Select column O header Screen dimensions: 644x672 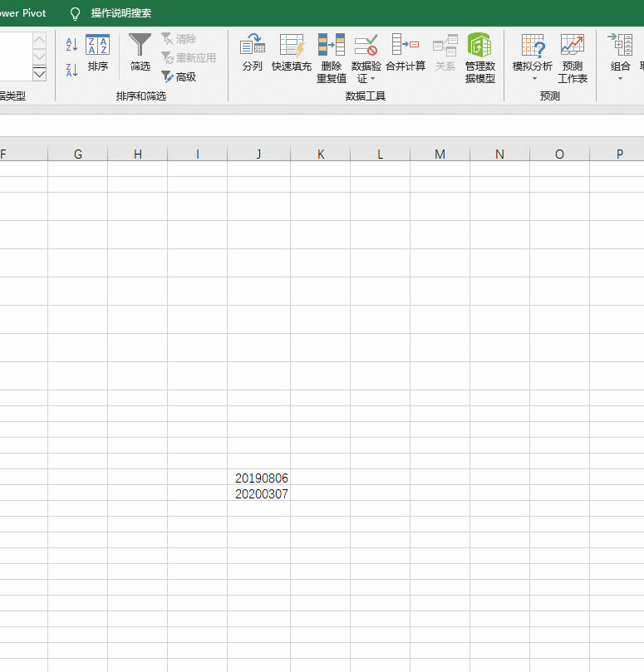[559, 154]
